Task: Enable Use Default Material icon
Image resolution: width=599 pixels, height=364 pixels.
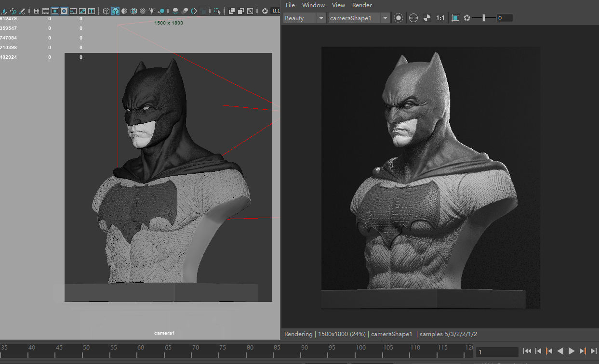Action: tap(124, 11)
